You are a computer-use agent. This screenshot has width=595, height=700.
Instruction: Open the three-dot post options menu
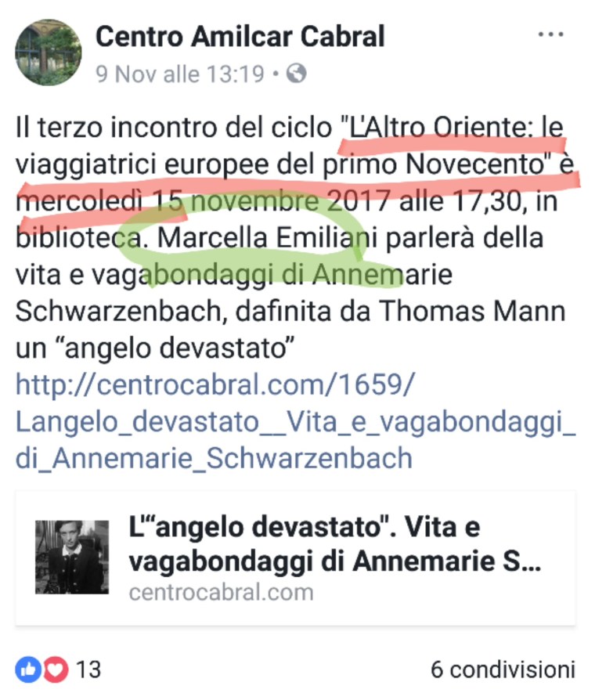point(550,34)
